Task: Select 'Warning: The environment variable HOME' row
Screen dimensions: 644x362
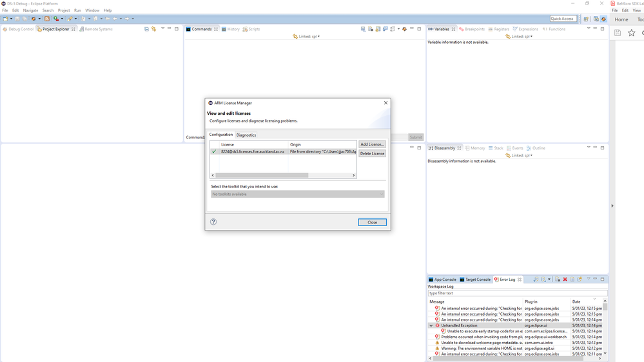Action: tap(516, 348)
